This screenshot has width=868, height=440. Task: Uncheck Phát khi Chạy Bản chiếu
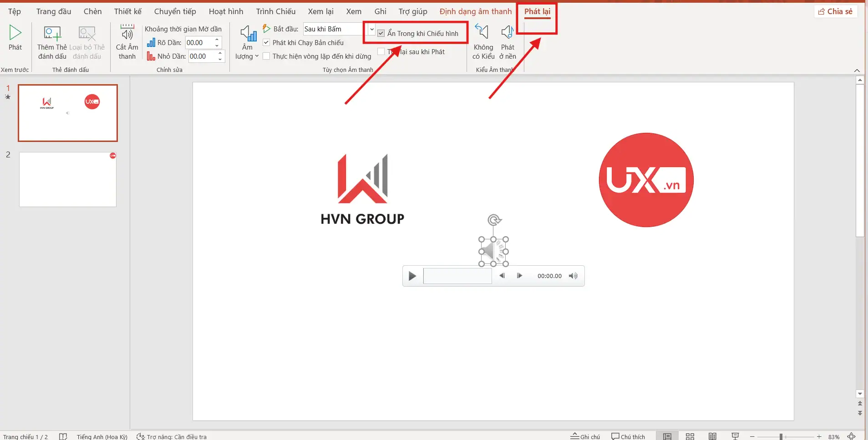click(267, 43)
